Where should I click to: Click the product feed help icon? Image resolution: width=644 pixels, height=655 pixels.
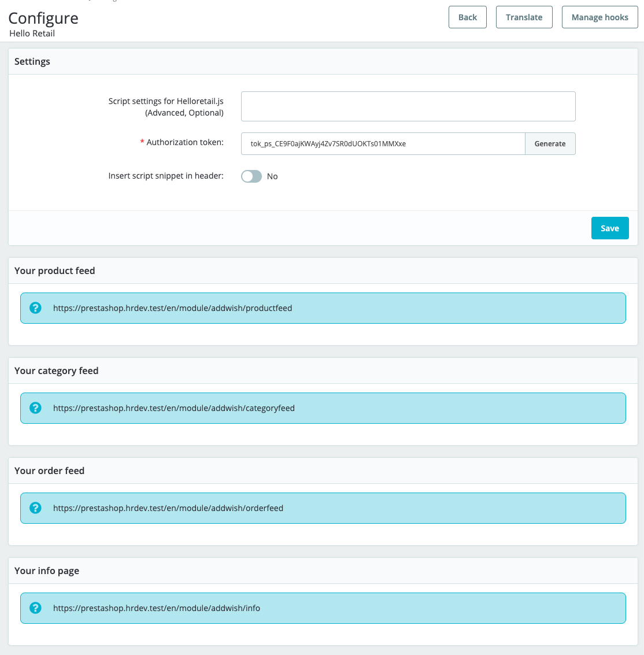pyautogui.click(x=35, y=308)
